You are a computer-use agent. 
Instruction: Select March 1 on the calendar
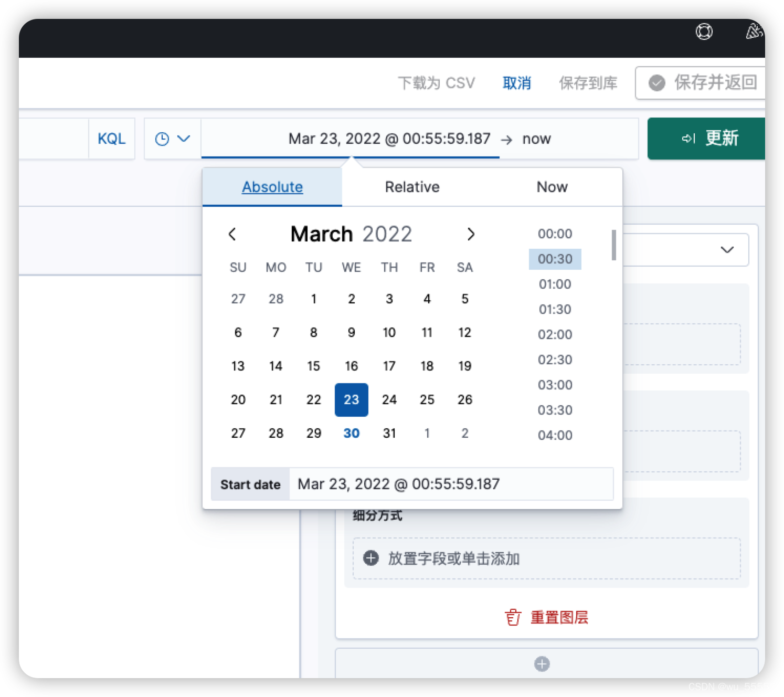pos(314,299)
